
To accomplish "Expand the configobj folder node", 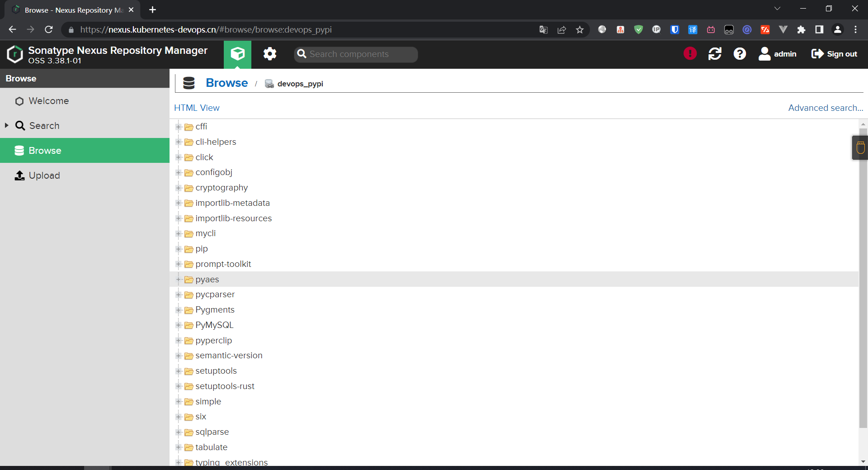I will click(179, 172).
